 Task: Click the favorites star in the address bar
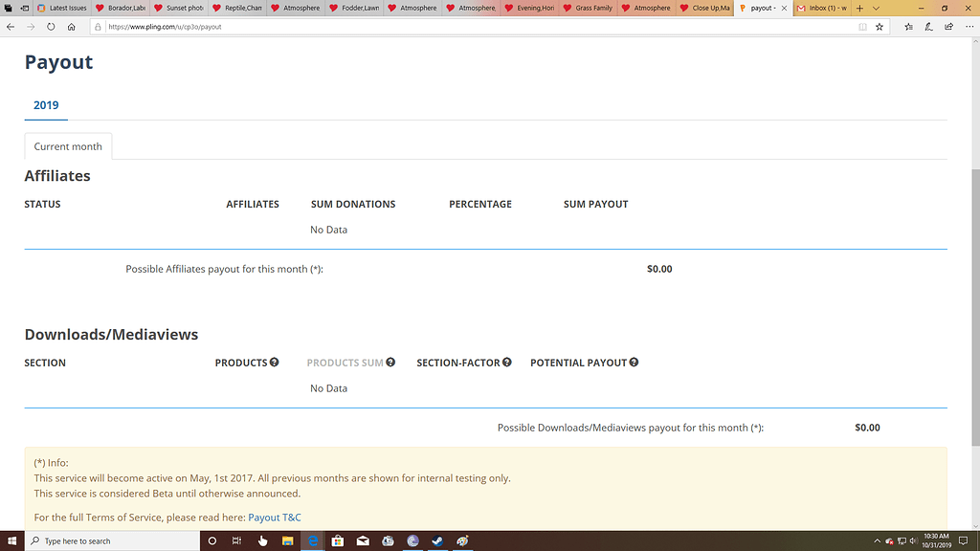[x=880, y=27]
